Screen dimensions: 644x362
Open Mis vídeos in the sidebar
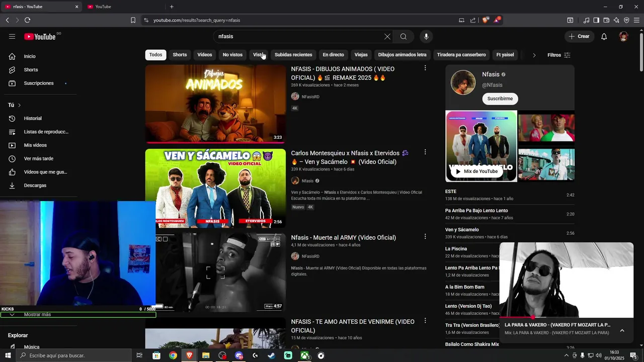coord(36,145)
